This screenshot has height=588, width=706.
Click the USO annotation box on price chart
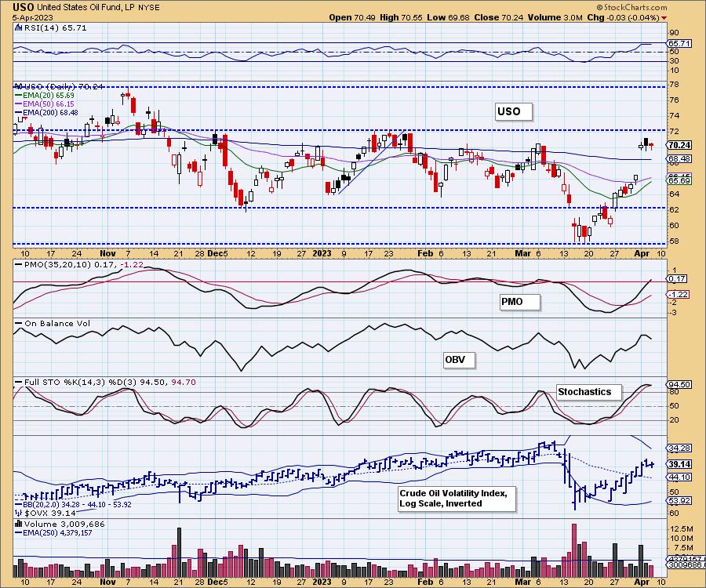[x=513, y=111]
